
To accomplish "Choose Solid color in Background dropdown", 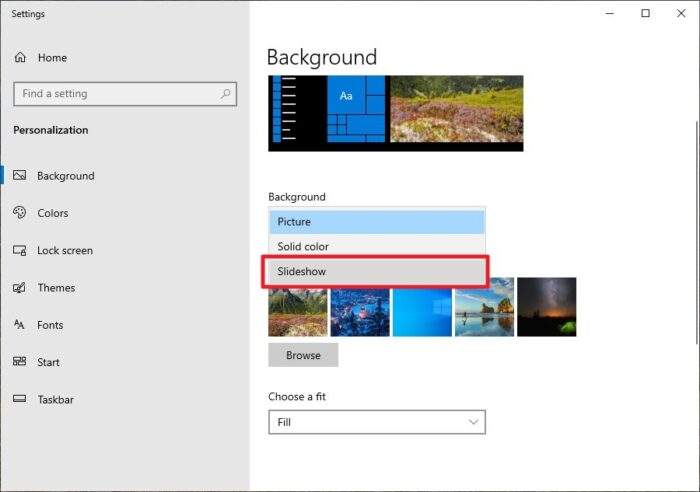I will (377, 246).
